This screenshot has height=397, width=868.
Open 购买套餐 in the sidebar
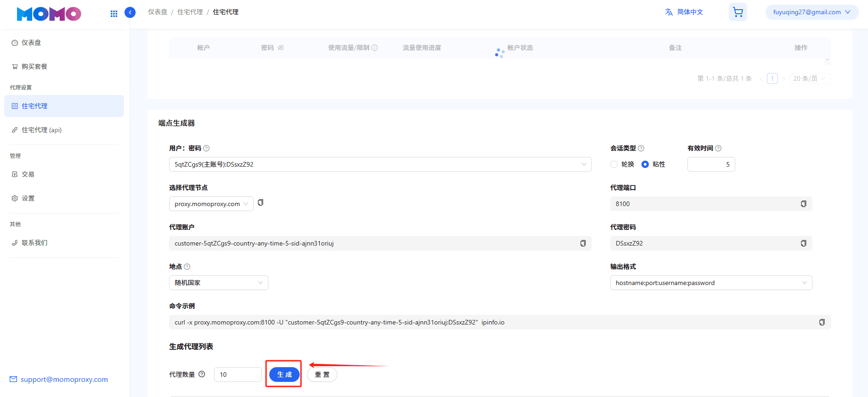(34, 67)
